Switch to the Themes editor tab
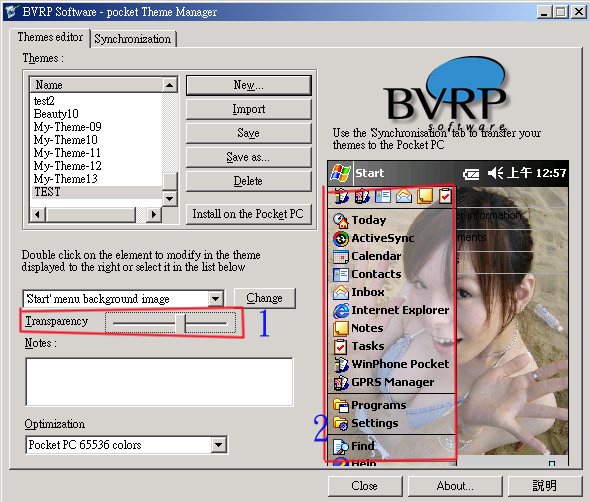Screen dimensions: 590x502 pyautogui.click(x=50, y=37)
